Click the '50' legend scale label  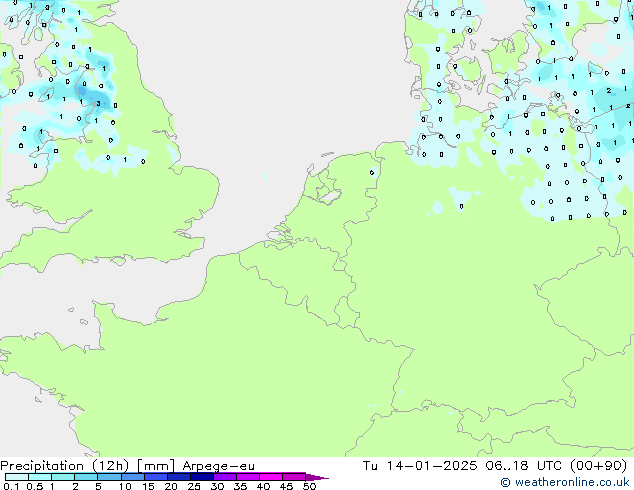[x=309, y=486]
